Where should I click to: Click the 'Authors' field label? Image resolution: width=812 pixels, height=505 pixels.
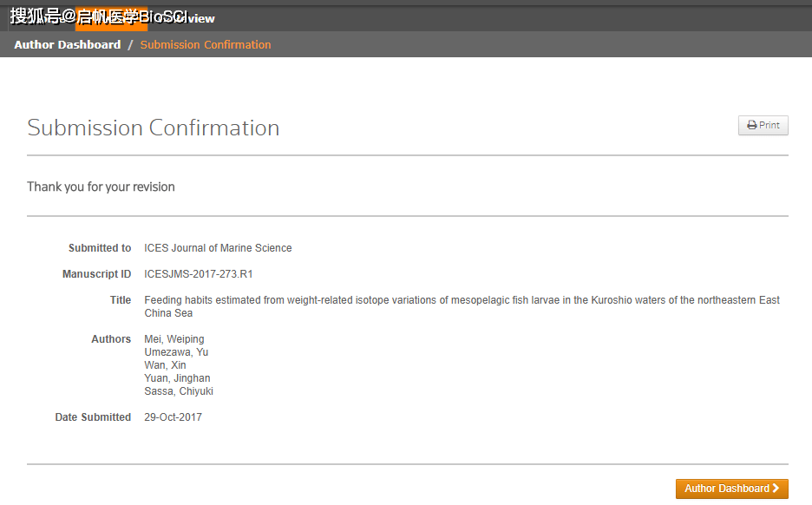111,339
